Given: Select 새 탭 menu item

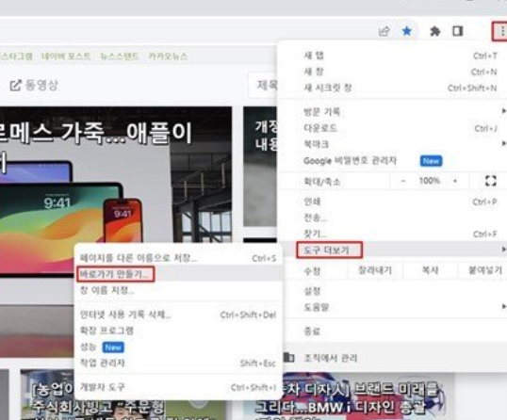Looking at the screenshot, I should click(392, 56).
